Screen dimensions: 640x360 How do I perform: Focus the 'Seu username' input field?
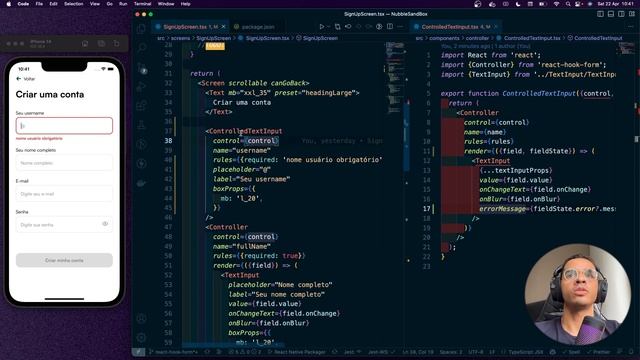click(64, 126)
